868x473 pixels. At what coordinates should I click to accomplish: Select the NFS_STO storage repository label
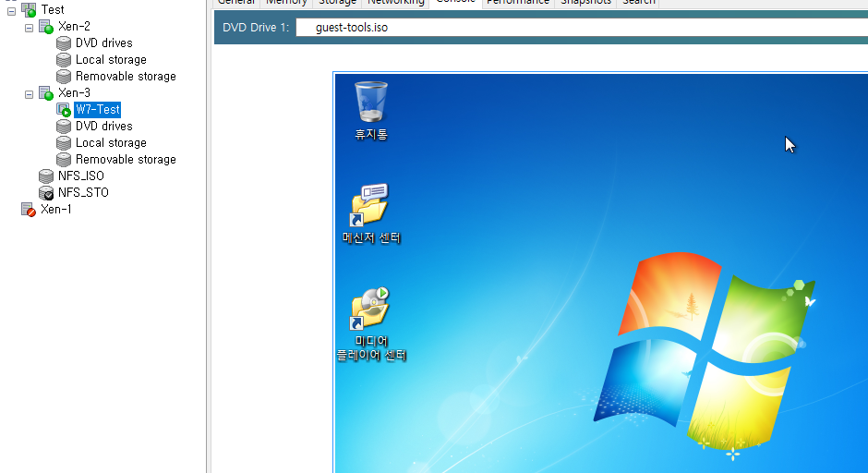(x=83, y=193)
